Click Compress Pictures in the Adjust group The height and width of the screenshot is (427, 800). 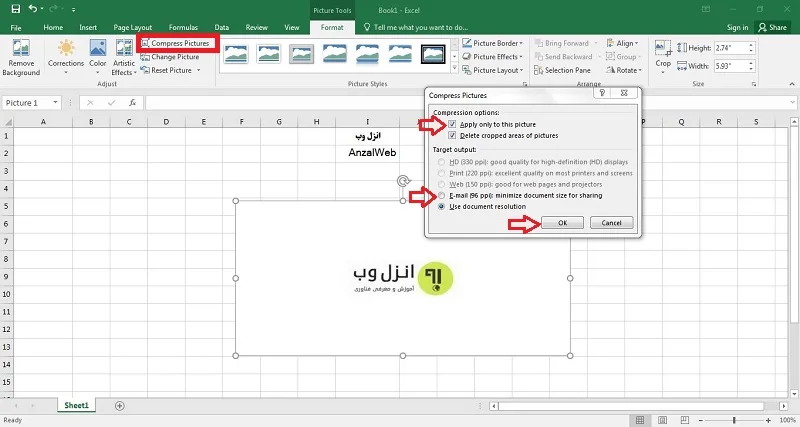click(176, 43)
